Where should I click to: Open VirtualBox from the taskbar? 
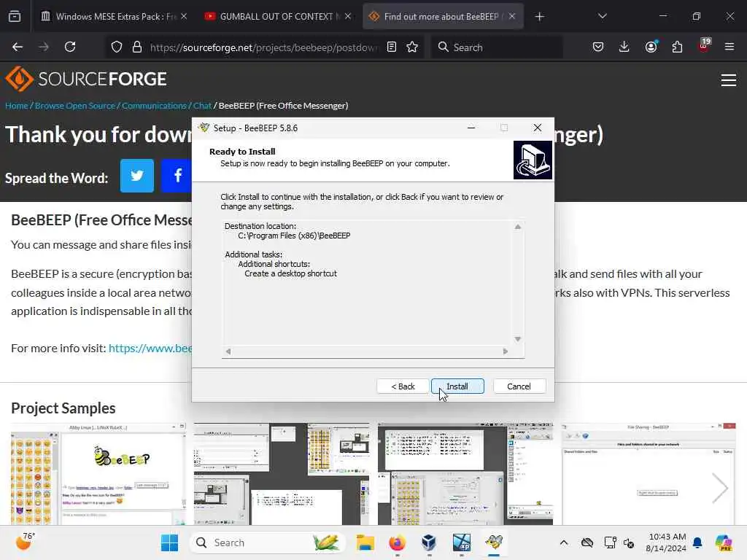coord(429,542)
